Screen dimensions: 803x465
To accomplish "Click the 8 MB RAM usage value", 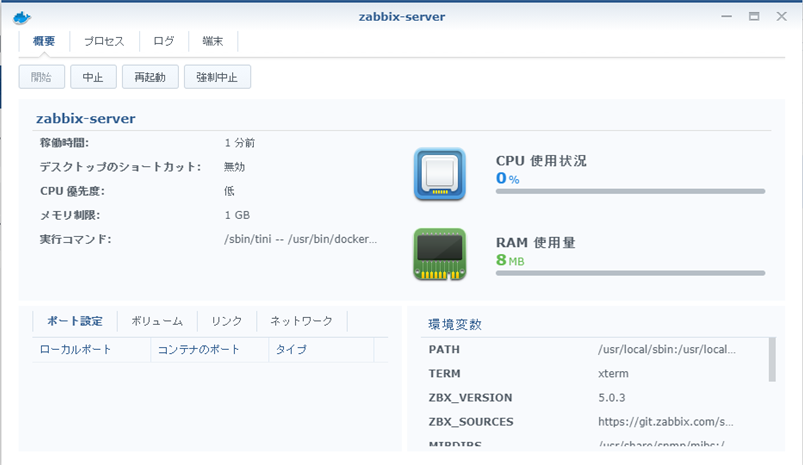I will [x=510, y=260].
